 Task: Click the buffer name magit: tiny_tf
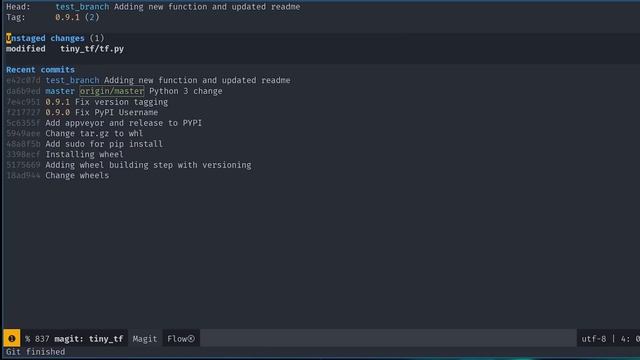(x=89, y=339)
